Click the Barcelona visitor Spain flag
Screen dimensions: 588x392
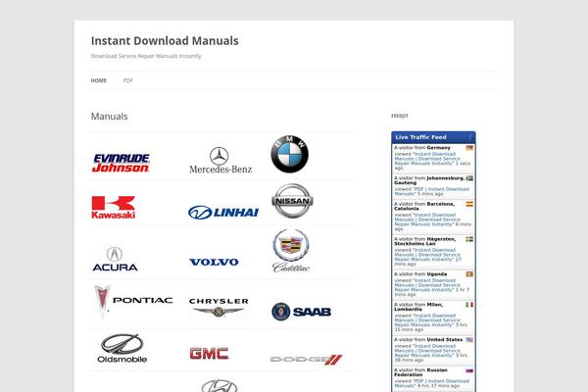coord(469,204)
